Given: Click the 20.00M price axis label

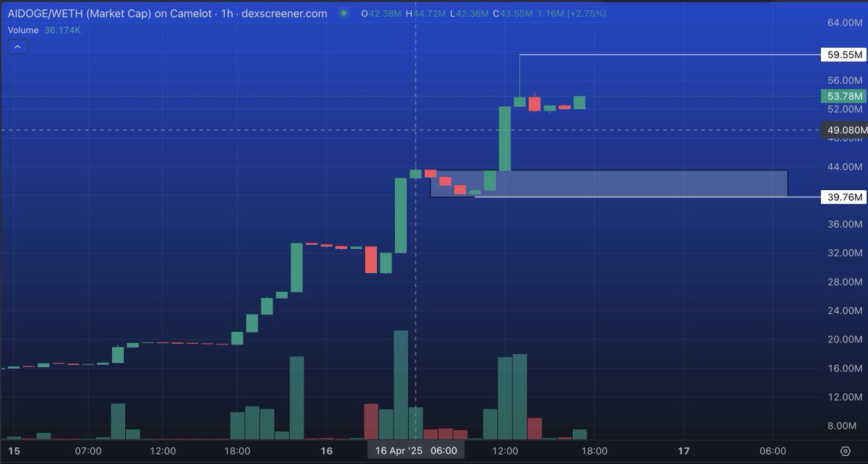Looking at the screenshot, I should click(x=843, y=340).
